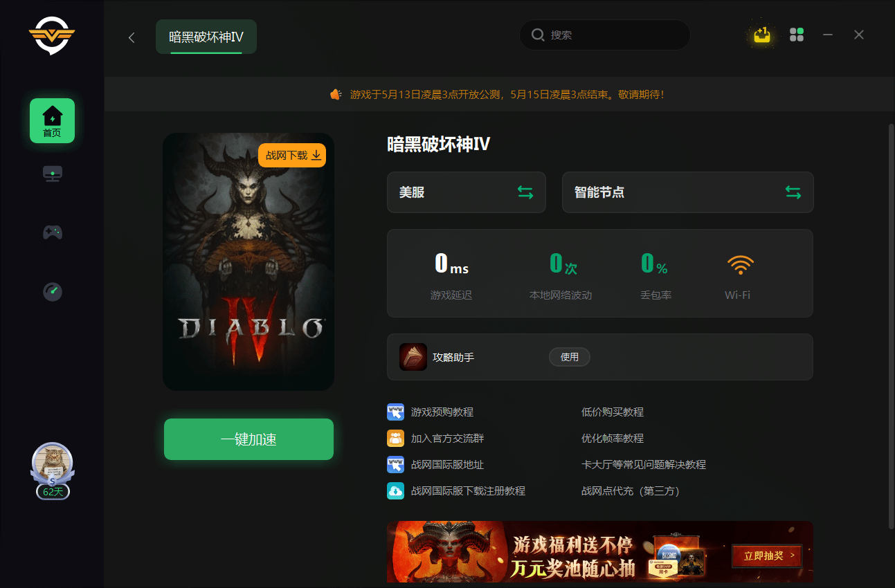Screen dimensions: 895x588
Task: Click icon beside 游戏预购教程
Action: pyautogui.click(x=395, y=412)
